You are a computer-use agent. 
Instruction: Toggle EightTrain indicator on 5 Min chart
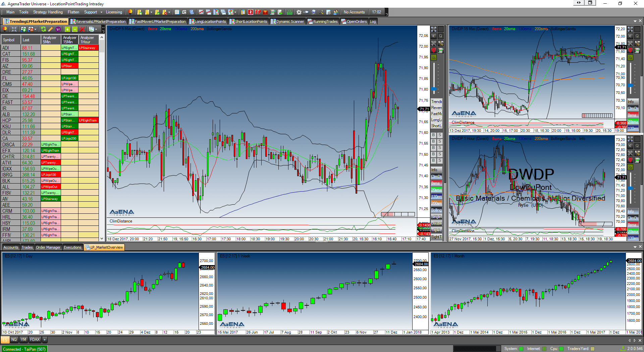(436, 237)
